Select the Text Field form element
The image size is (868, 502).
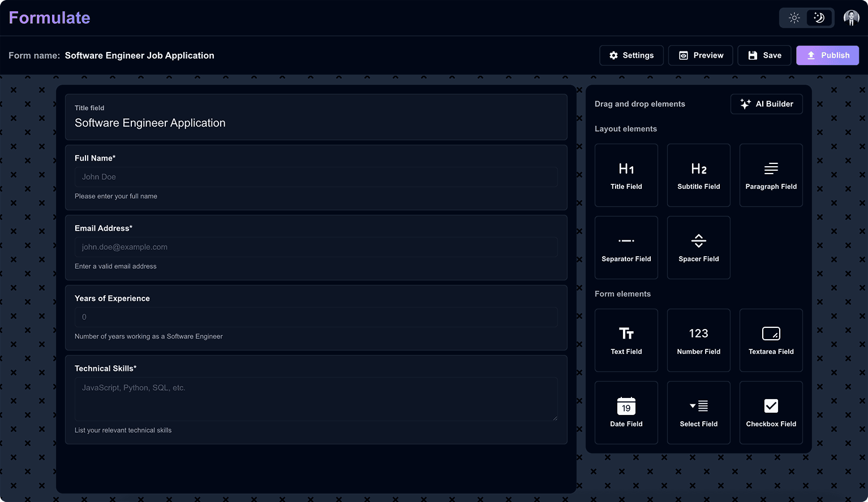coord(626,340)
